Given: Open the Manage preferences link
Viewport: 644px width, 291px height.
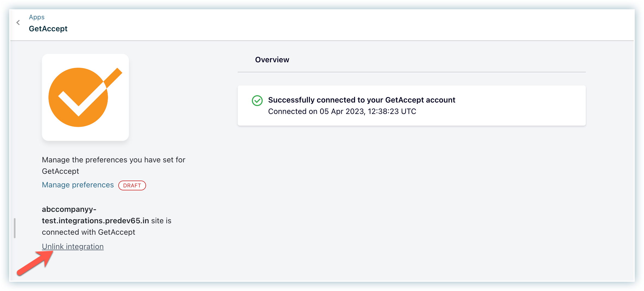Looking at the screenshot, I should [78, 185].
